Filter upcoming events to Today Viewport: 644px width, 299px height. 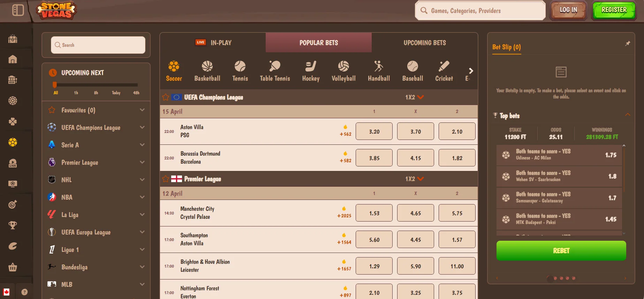116,93
